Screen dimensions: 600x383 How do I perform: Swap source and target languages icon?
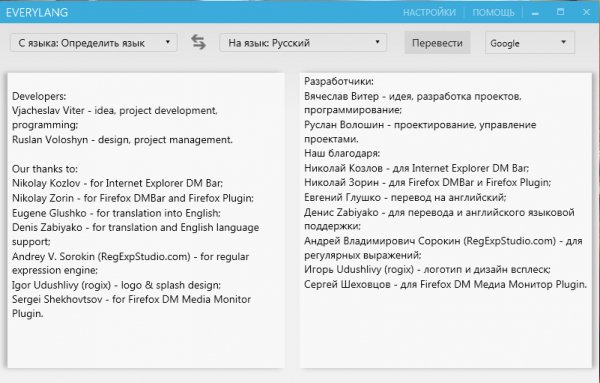[198, 42]
